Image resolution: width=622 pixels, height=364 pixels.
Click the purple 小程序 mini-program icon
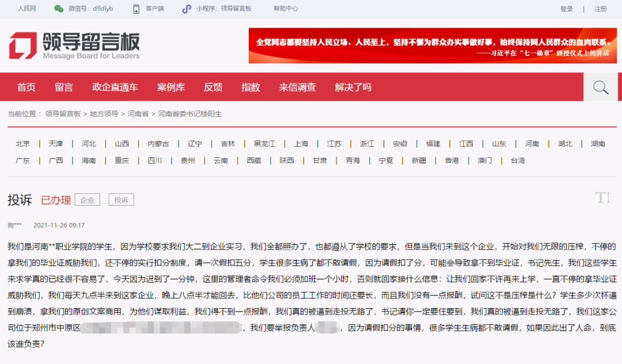185,9
